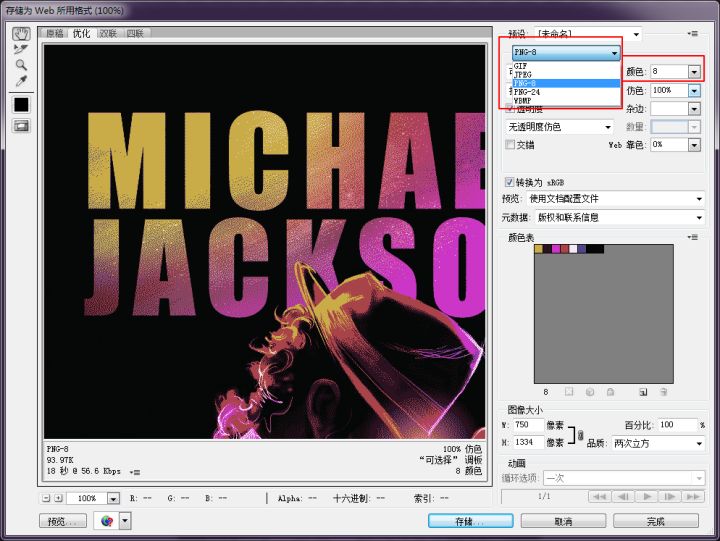The width and height of the screenshot is (720, 541).
Task: Select the magenta swatch in color table
Action: click(556, 249)
